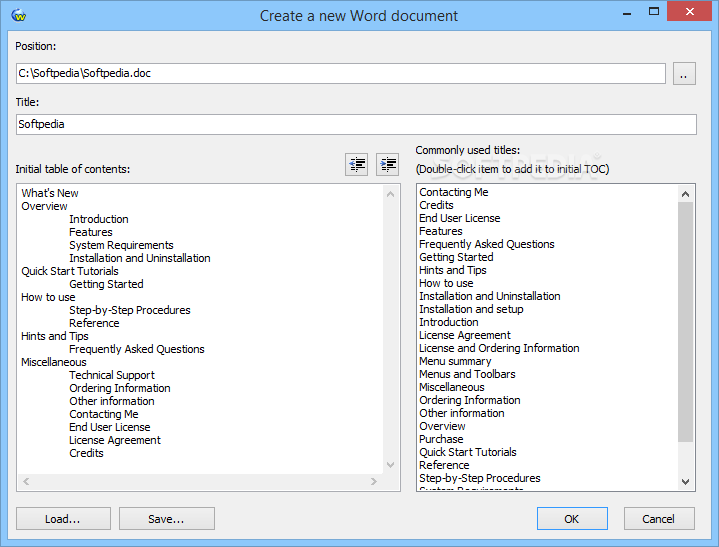Click up arrow of TOC vertical scrollbar
The width and height of the screenshot is (719, 547).
coord(391,194)
